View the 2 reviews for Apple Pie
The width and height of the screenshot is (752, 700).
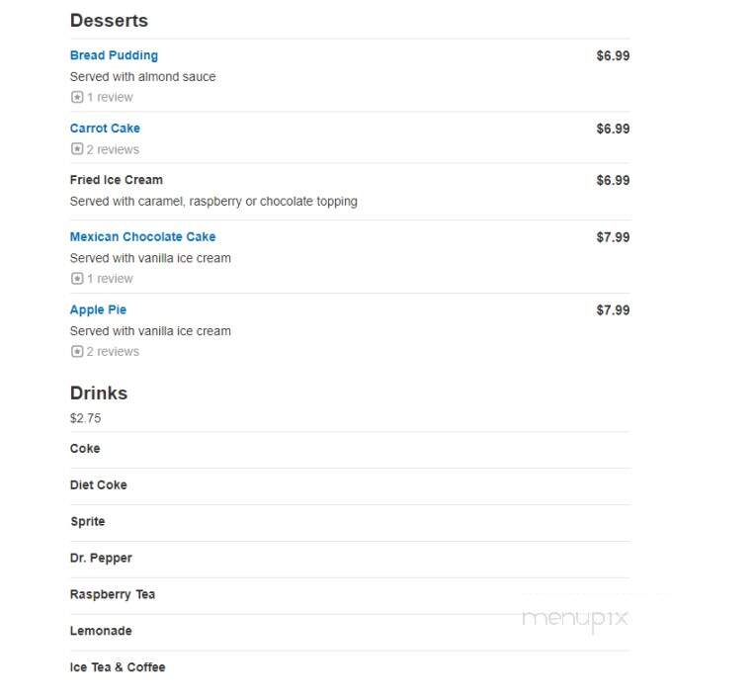[x=113, y=352]
